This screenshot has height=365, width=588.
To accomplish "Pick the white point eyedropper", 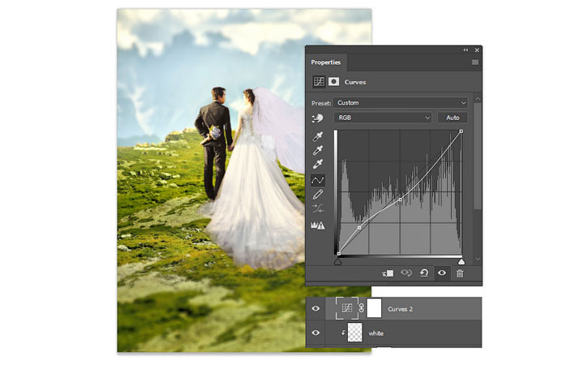I will pos(318,165).
